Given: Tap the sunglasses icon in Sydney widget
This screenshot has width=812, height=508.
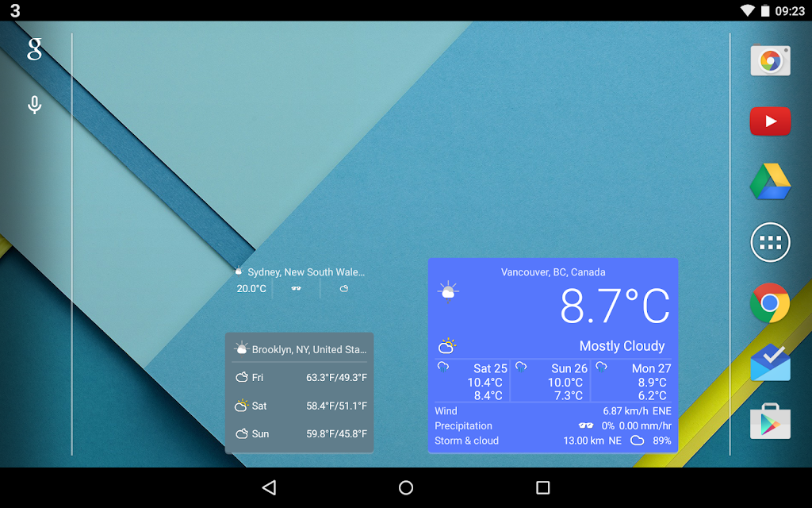Looking at the screenshot, I should pyautogui.click(x=297, y=288).
